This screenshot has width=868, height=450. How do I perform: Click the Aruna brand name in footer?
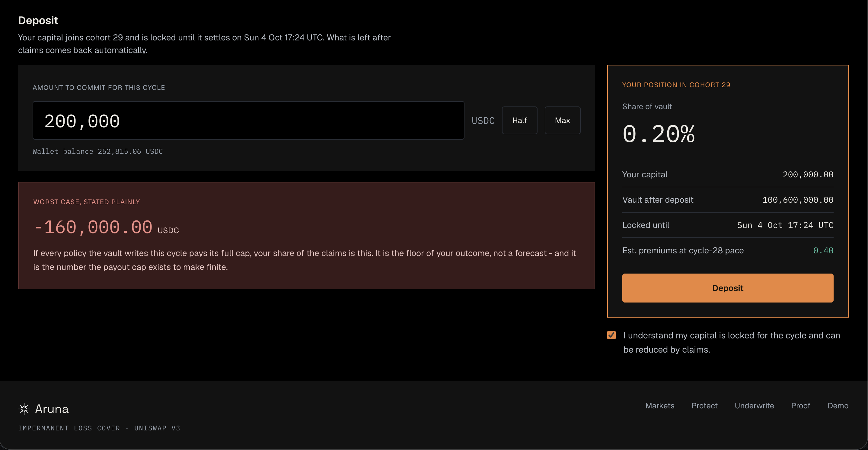pos(52,409)
